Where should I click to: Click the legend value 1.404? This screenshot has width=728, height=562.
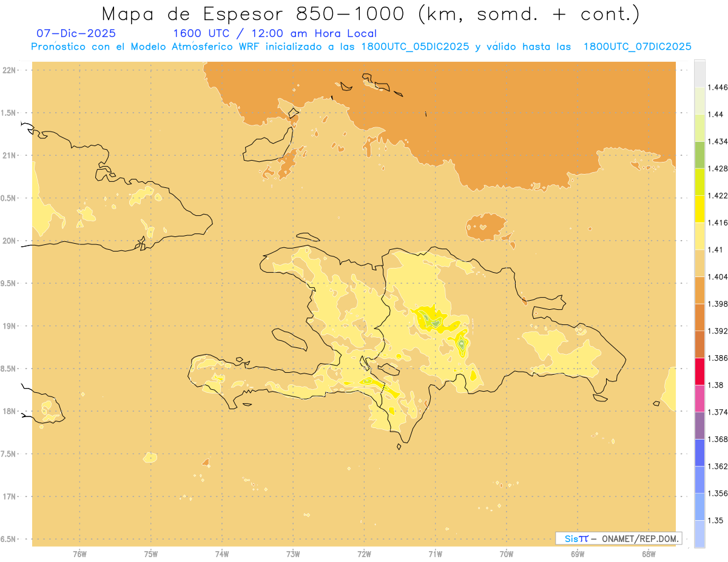(718, 277)
